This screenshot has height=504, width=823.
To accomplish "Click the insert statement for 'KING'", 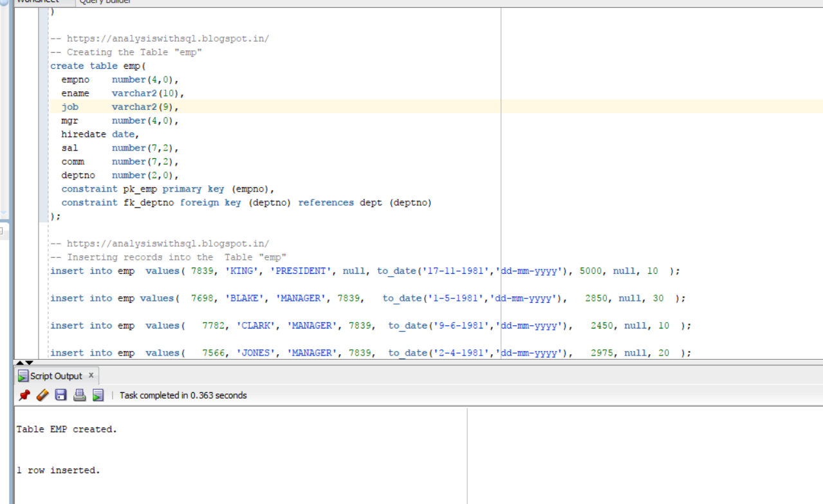I will pos(365,271).
